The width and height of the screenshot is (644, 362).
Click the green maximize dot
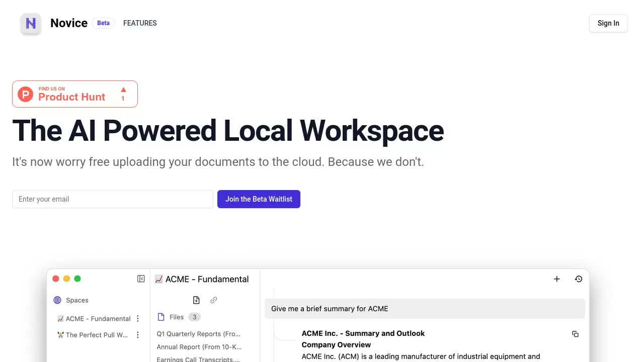[x=77, y=279]
